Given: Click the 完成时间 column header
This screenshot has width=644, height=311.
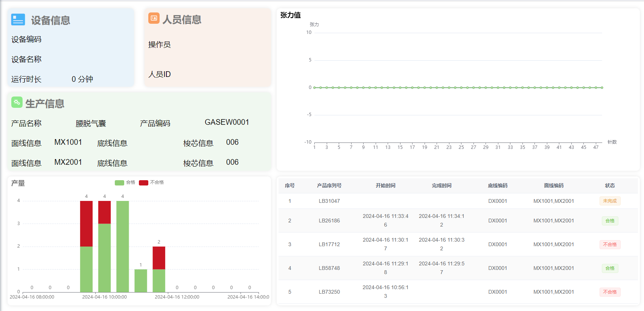Looking at the screenshot, I should (442, 185).
